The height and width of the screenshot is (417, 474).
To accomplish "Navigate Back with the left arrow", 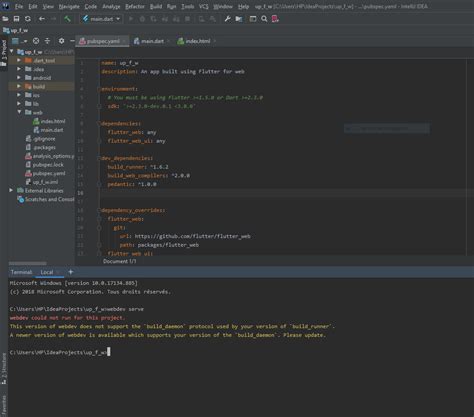I will [42, 19].
